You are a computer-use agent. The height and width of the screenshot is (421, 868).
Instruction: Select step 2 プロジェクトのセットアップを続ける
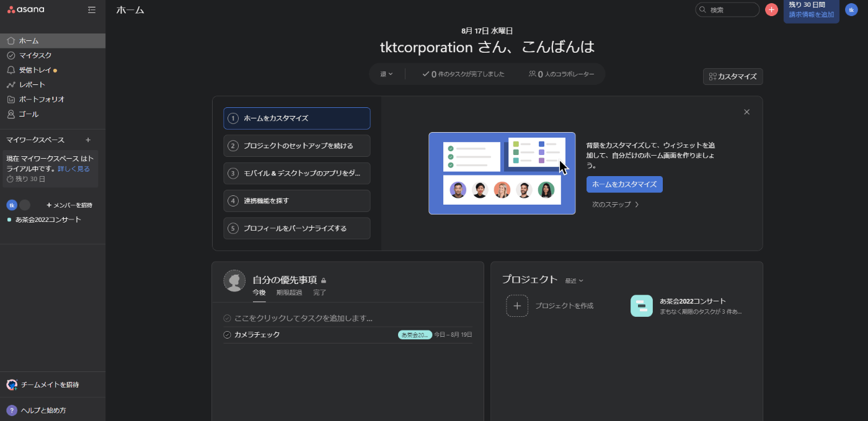pyautogui.click(x=297, y=146)
